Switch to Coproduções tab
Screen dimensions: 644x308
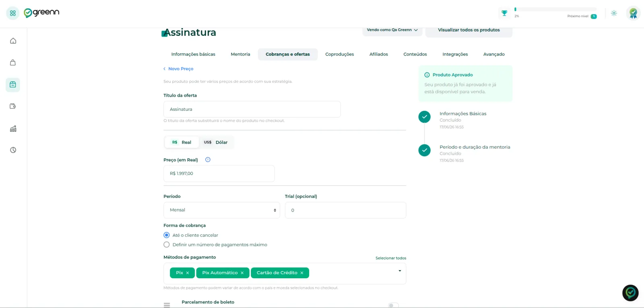coord(340,54)
